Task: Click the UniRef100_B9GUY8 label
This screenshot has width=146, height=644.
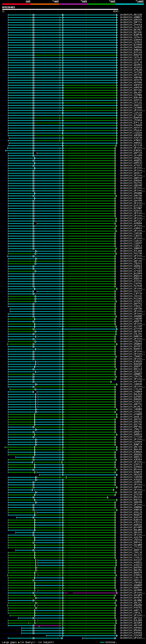Action: [x=131, y=55]
